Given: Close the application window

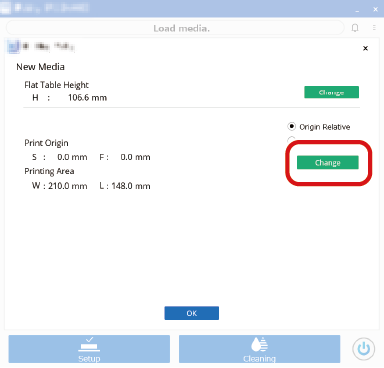Looking at the screenshot, I should tap(375, 9).
